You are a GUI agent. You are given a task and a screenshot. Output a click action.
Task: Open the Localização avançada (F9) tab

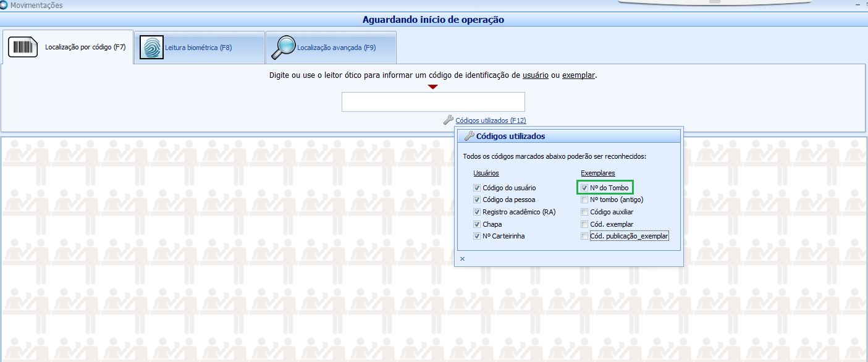[x=331, y=48]
